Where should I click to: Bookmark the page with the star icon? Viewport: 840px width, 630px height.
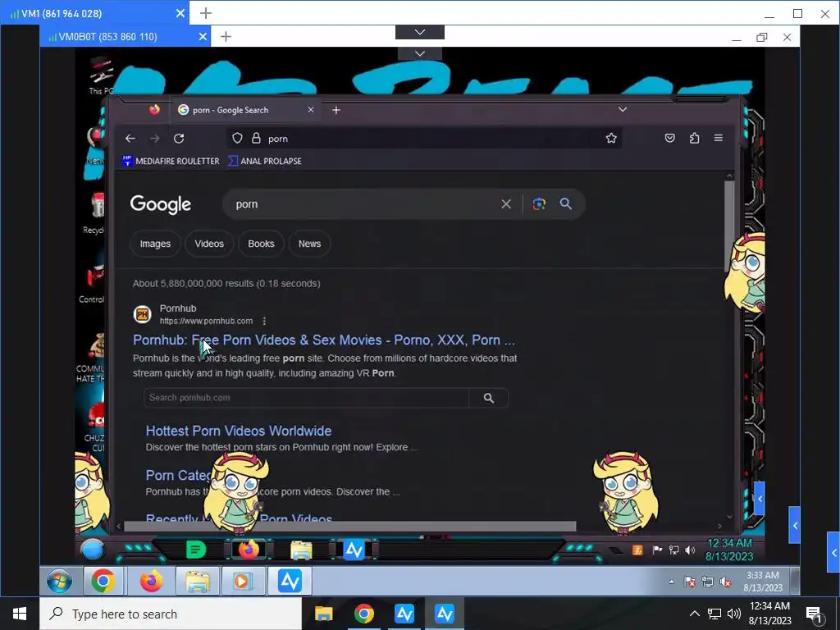[611, 138]
